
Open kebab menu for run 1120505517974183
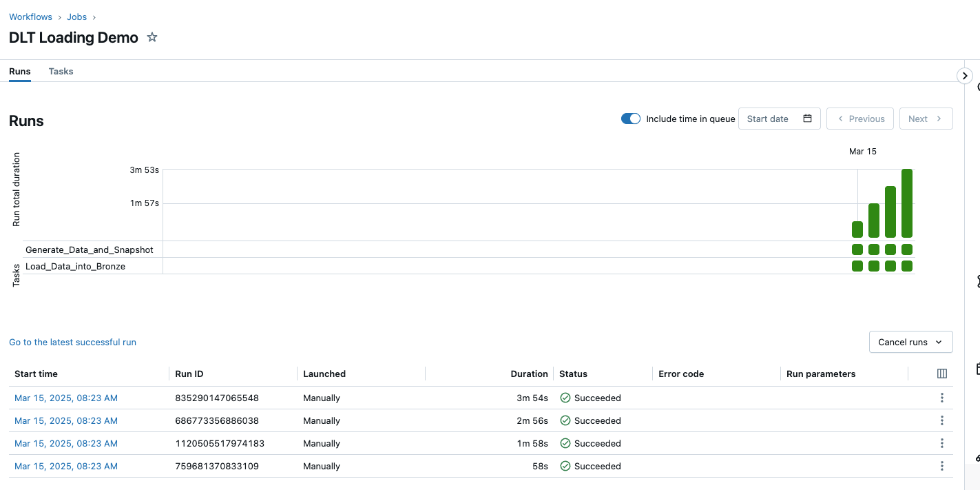pyautogui.click(x=941, y=443)
